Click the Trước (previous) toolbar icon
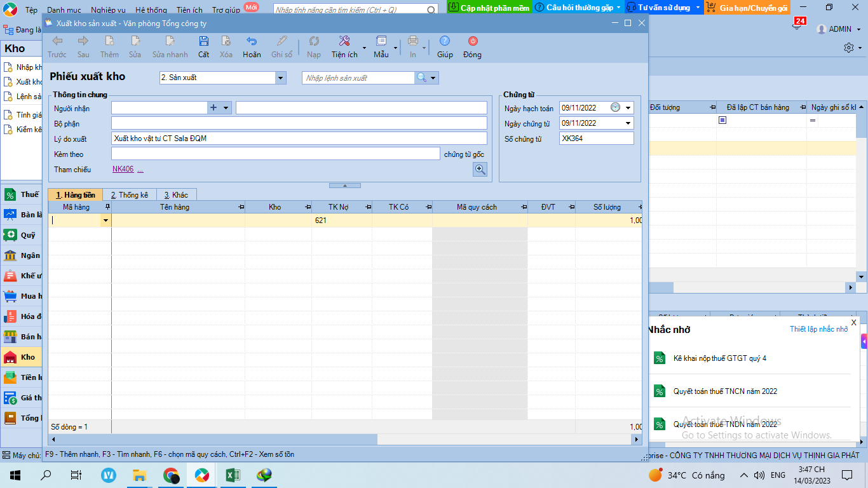 tap(57, 41)
